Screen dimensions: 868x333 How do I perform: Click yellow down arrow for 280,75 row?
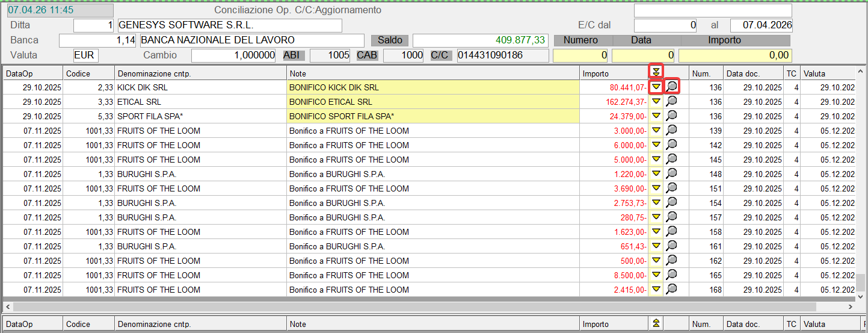coord(656,217)
